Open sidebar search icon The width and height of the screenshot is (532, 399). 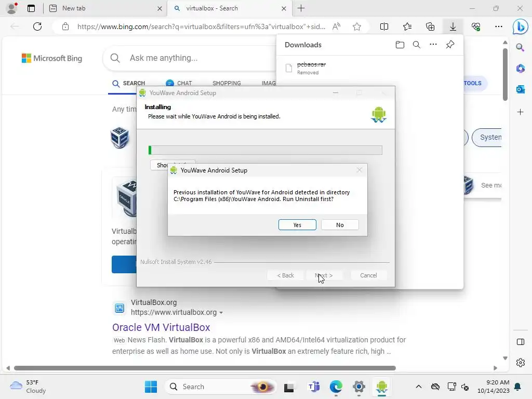pyautogui.click(x=520, y=47)
